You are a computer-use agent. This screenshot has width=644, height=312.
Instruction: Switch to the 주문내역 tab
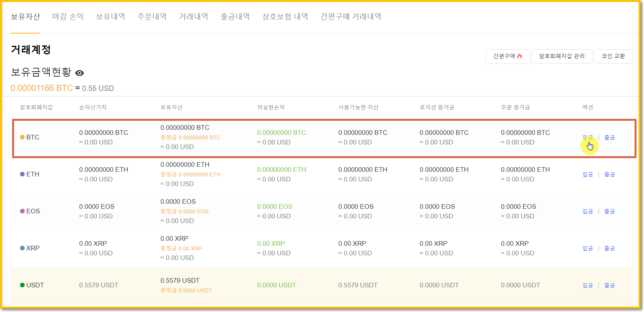[152, 17]
